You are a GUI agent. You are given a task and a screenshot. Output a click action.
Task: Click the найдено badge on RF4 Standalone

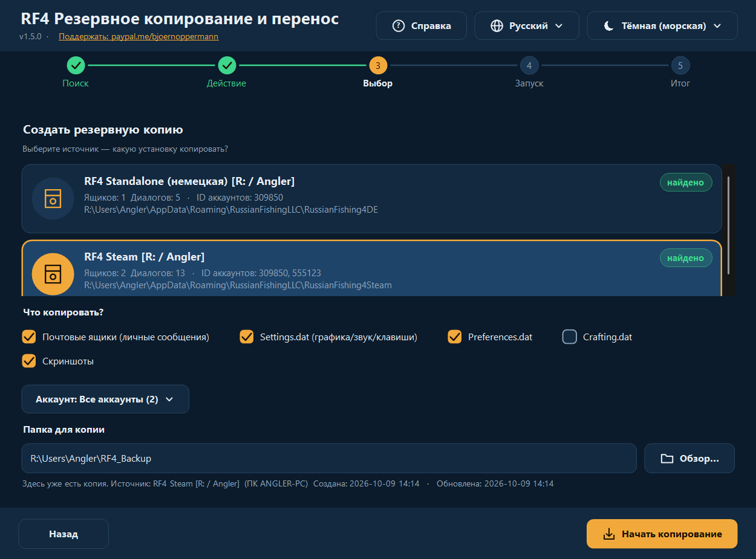click(686, 182)
